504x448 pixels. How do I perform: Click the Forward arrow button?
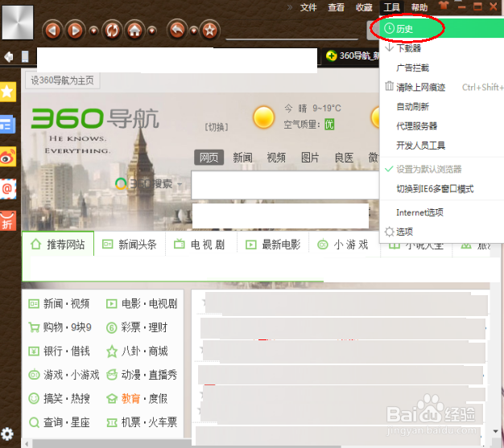point(75,31)
